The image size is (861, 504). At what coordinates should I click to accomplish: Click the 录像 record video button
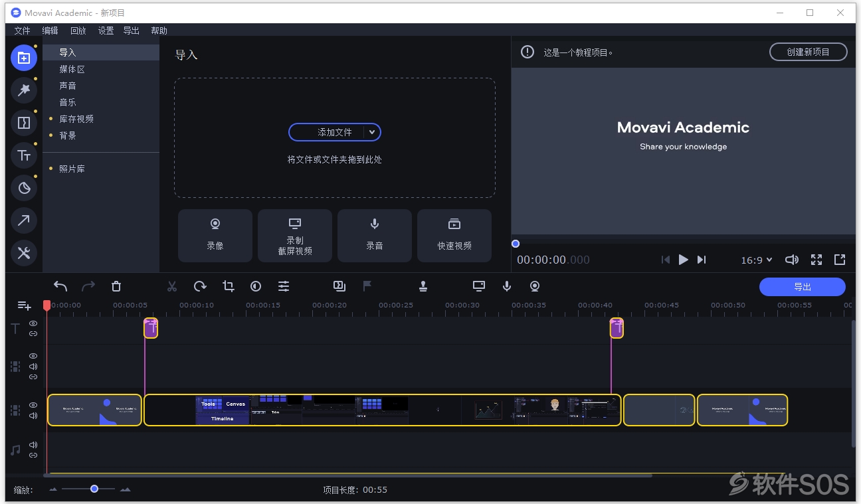tap(215, 236)
